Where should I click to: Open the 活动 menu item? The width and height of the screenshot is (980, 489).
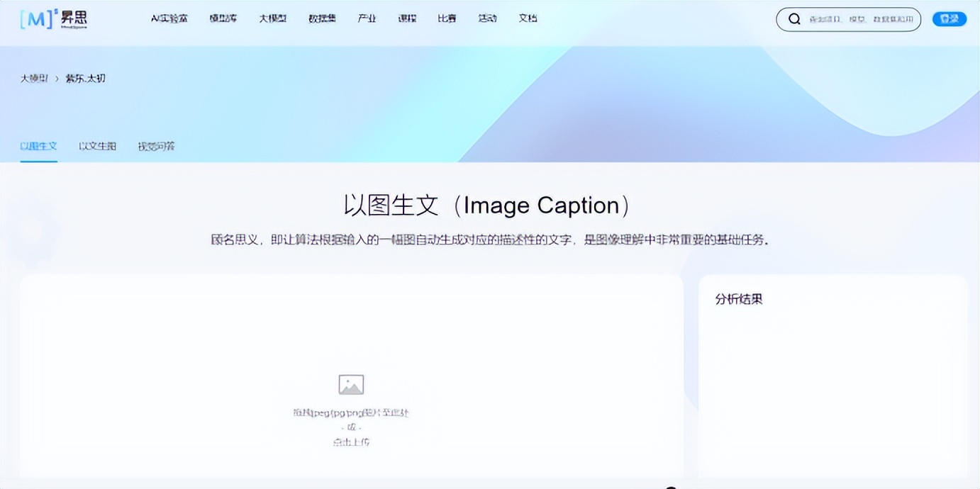[x=487, y=18]
